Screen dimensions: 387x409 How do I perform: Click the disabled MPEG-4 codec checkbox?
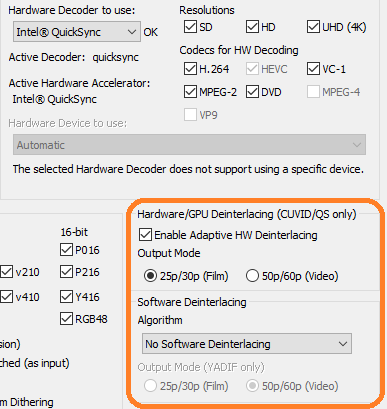313,92
